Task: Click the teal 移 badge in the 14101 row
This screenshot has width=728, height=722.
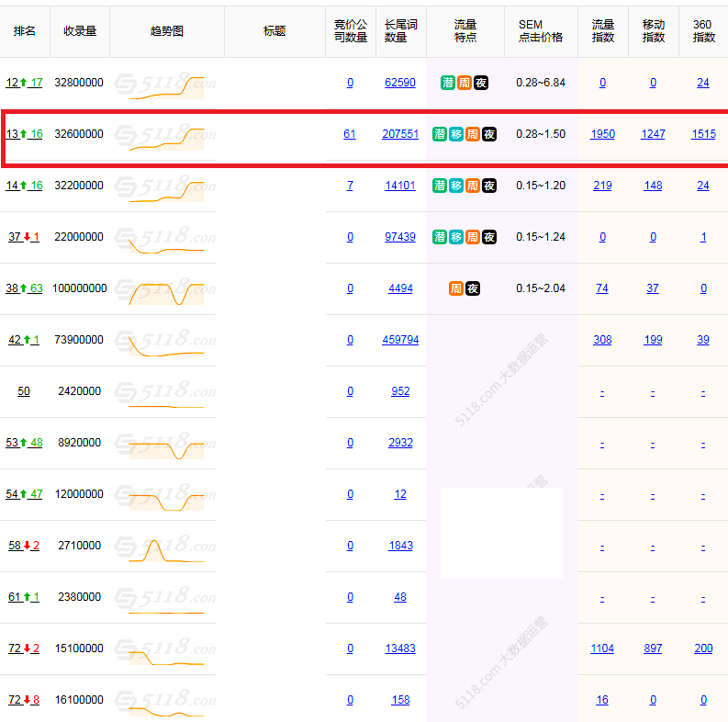Action: click(456, 186)
